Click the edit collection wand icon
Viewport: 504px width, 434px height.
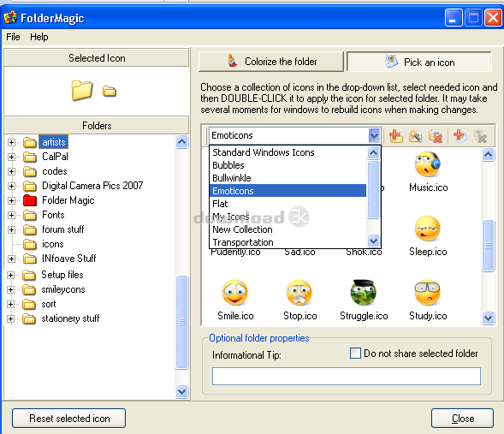point(415,136)
